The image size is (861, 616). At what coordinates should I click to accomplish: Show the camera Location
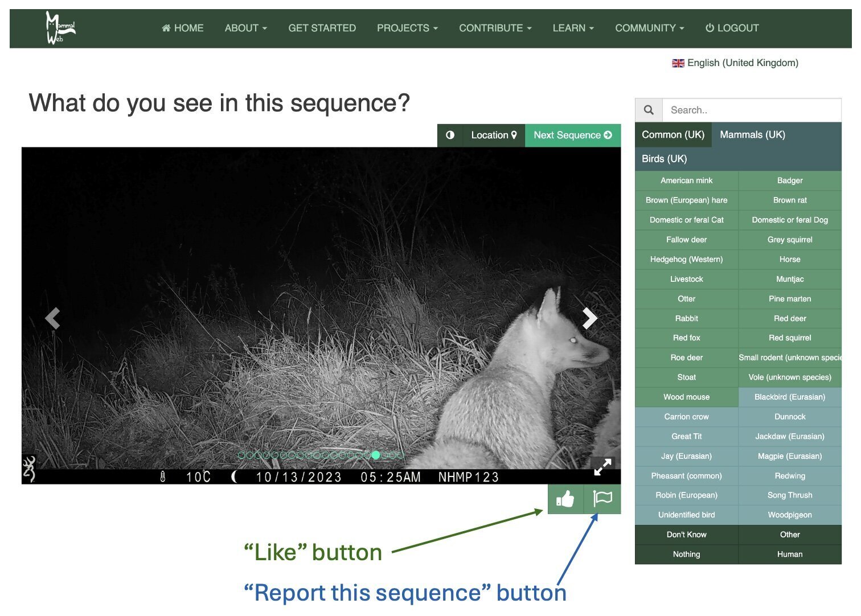pyautogui.click(x=493, y=135)
